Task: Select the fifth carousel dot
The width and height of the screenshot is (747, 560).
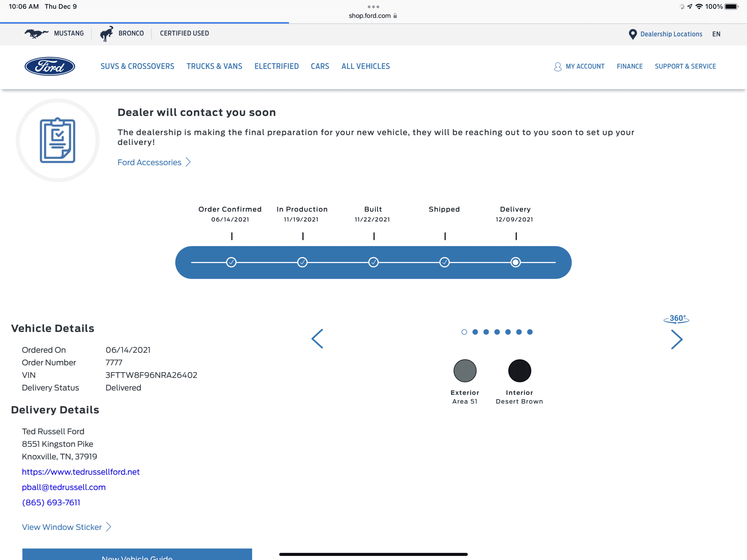Action: point(508,332)
